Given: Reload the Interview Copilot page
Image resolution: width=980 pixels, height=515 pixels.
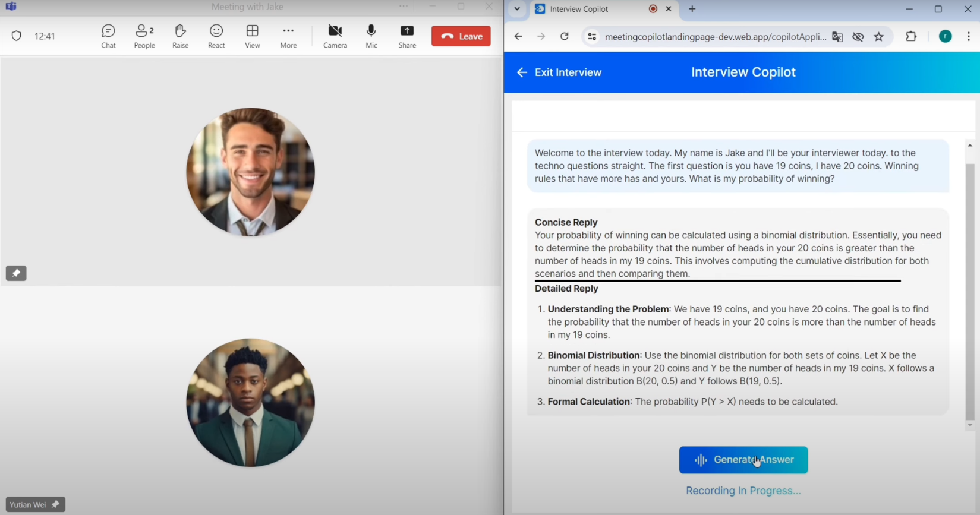Looking at the screenshot, I should 565,37.
